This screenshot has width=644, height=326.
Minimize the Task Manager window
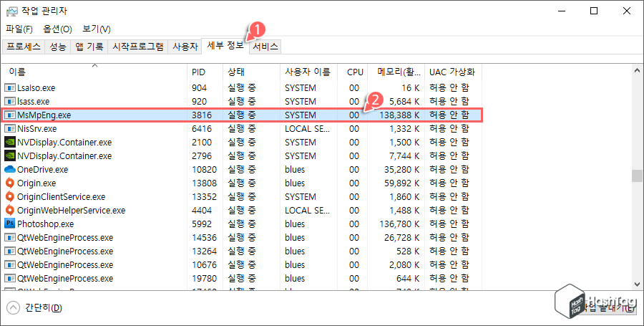(561, 11)
